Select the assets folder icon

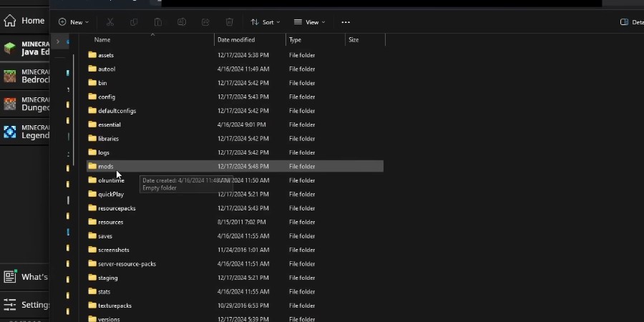(92, 54)
